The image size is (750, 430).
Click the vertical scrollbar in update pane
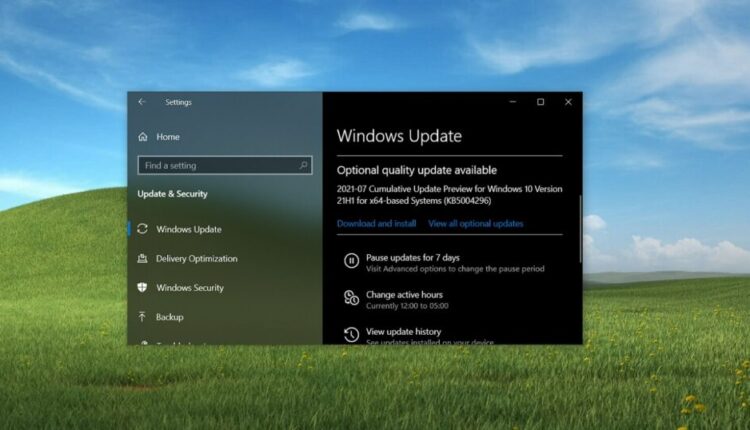[580, 229]
